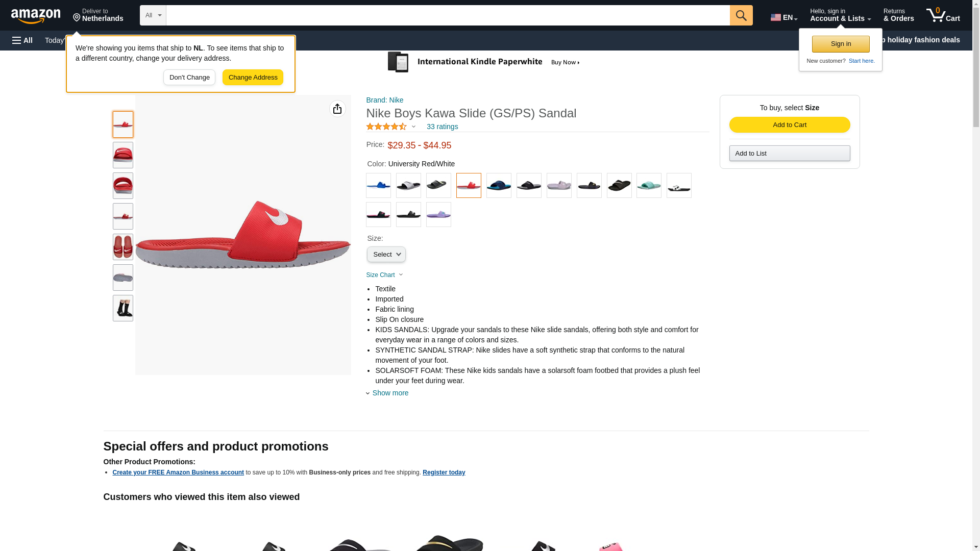Open the Size Select dropdown

[x=386, y=255]
